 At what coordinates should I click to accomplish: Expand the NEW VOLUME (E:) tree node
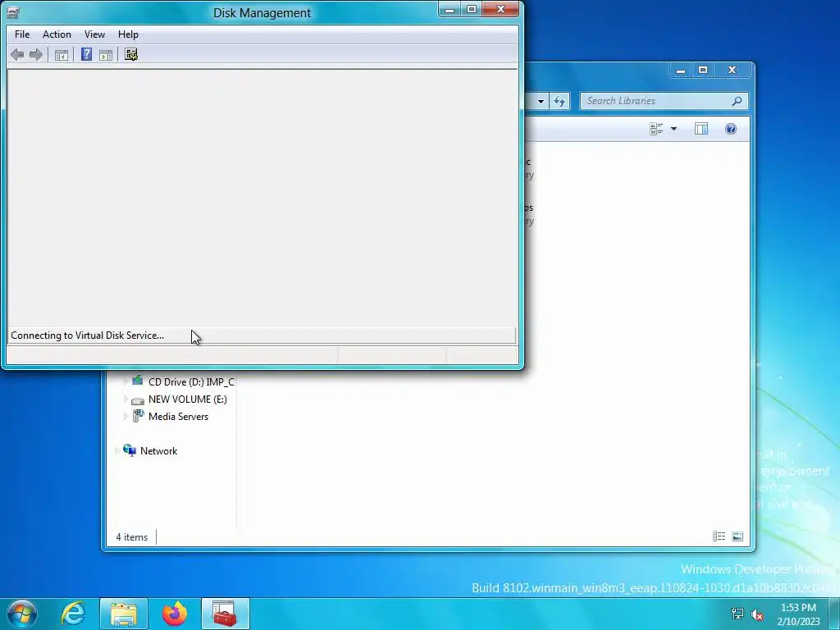pos(126,399)
